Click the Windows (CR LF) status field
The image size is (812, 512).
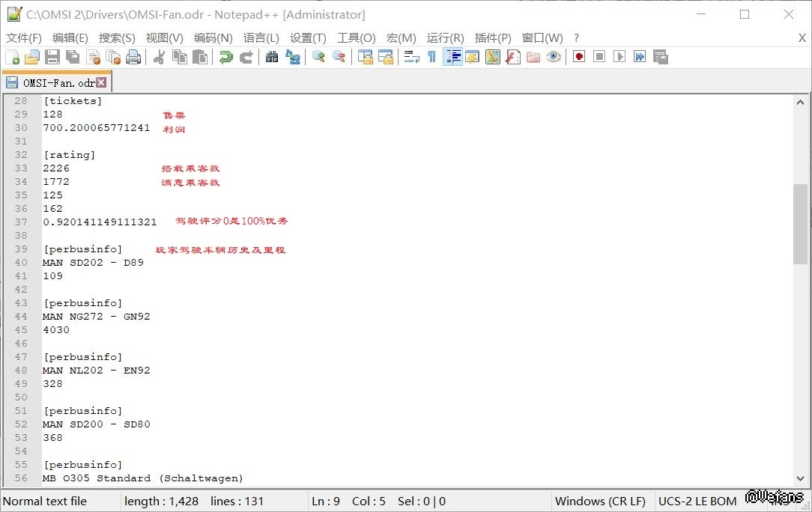600,501
